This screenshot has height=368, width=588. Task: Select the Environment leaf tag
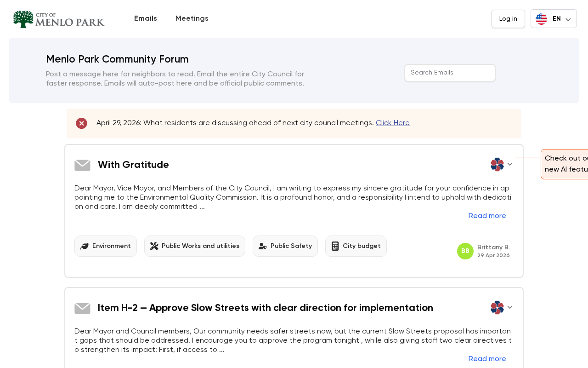coord(106,246)
